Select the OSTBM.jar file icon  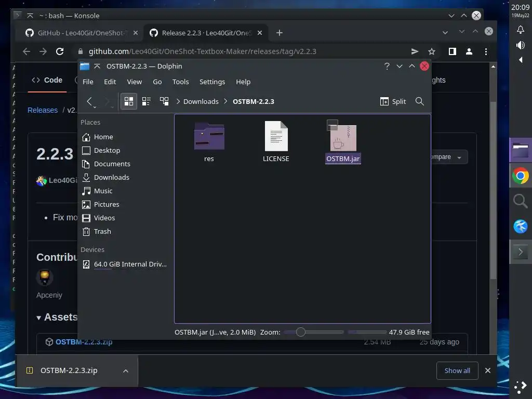[343, 138]
